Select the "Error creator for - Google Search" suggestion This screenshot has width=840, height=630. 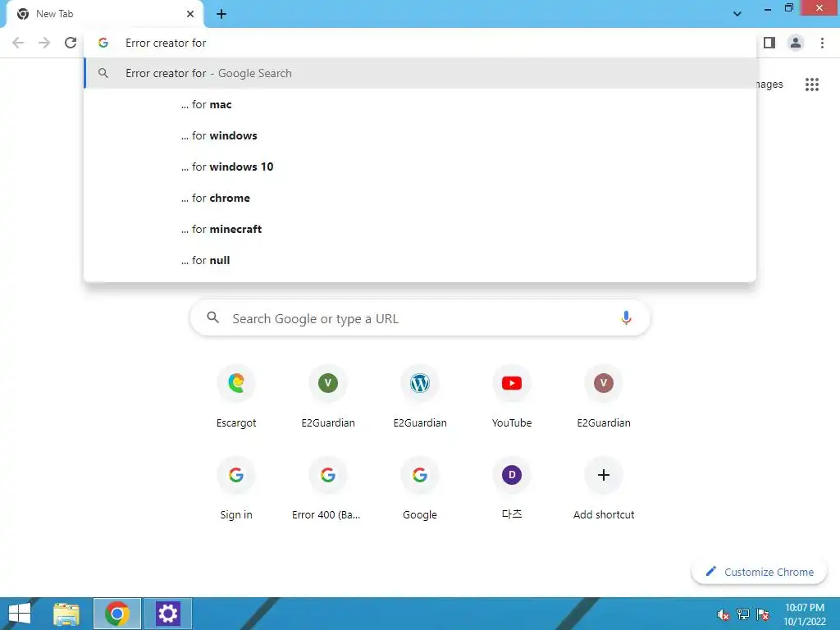click(420, 73)
